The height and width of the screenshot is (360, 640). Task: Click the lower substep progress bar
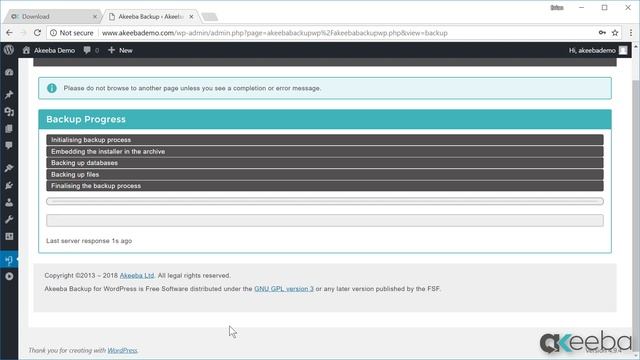point(325,220)
